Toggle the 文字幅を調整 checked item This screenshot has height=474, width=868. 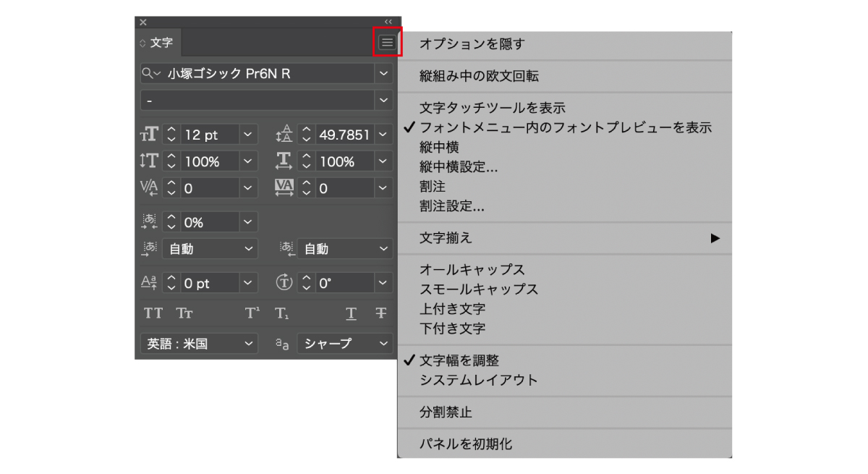coord(459,360)
